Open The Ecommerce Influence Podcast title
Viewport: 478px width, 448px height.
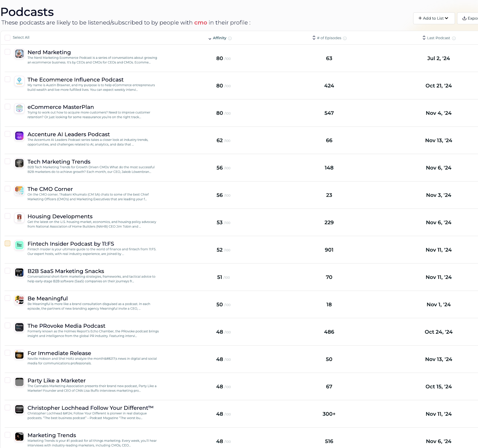tap(75, 80)
